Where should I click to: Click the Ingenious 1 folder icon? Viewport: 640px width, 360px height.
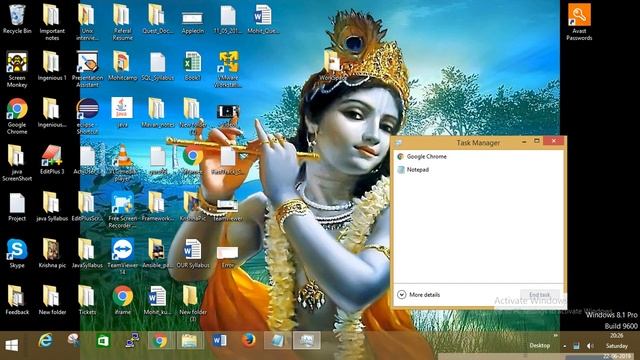(x=52, y=66)
